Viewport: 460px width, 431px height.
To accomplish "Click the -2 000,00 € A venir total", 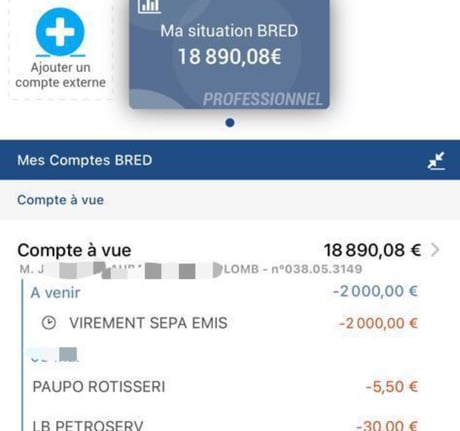I will coord(375,291).
